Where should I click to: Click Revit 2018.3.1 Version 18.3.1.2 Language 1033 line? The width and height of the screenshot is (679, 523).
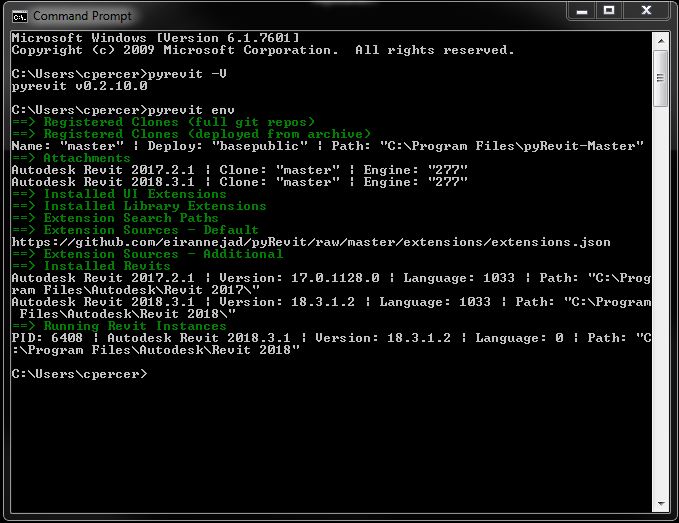[331, 308]
